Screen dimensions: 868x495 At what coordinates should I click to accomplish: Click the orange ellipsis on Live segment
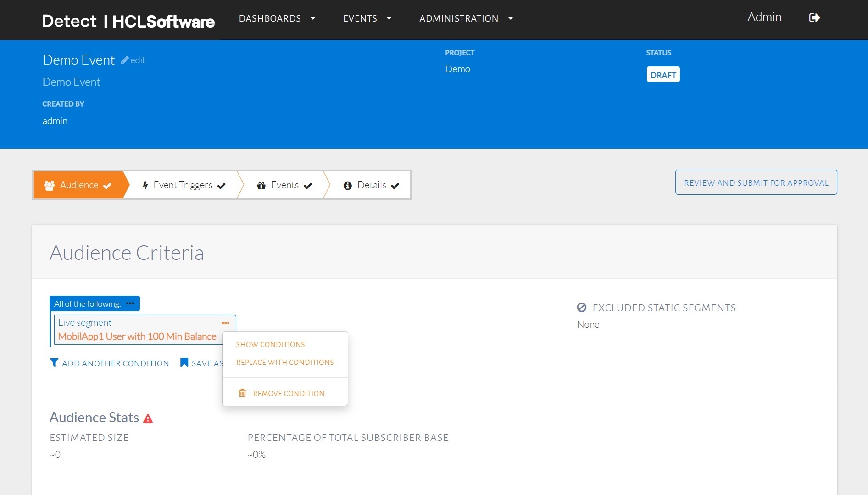[225, 323]
